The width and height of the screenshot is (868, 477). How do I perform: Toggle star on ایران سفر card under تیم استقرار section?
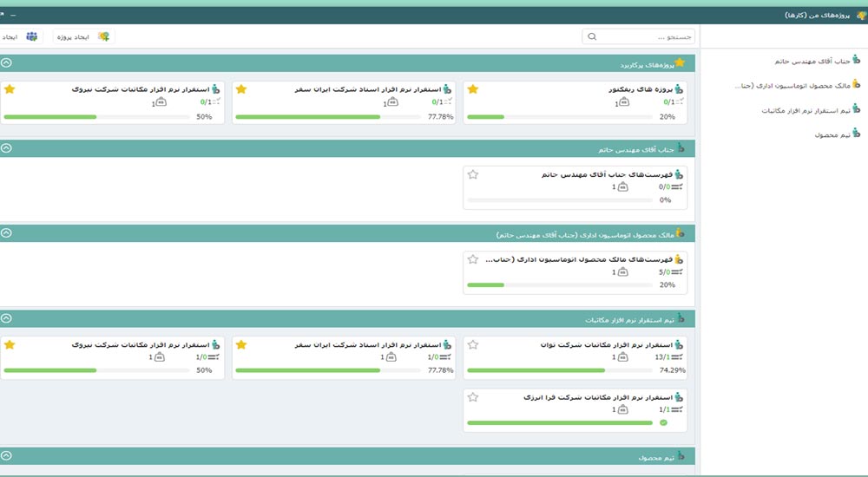(x=241, y=345)
